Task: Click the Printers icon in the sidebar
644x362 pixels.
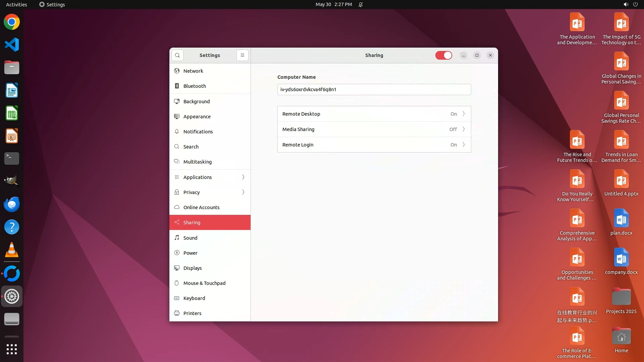Action: tap(177, 313)
